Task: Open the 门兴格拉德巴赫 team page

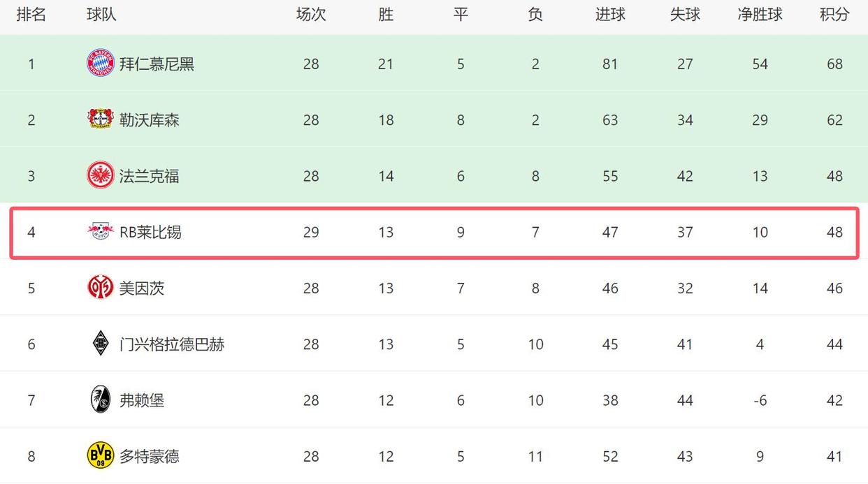Action: coord(172,344)
